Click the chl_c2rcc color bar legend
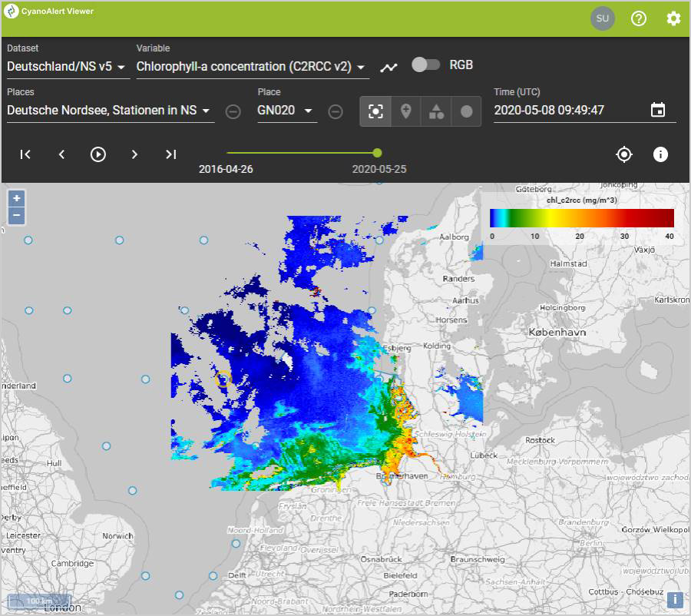This screenshot has height=616, width=691. point(581,218)
